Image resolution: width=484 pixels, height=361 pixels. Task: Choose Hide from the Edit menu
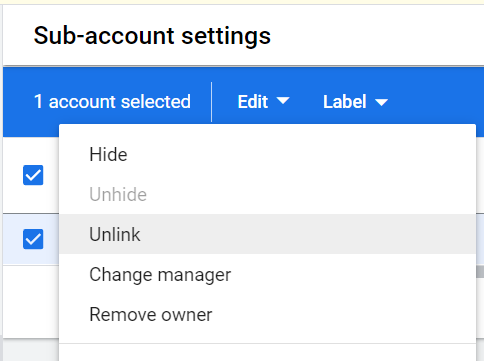[x=267, y=155]
